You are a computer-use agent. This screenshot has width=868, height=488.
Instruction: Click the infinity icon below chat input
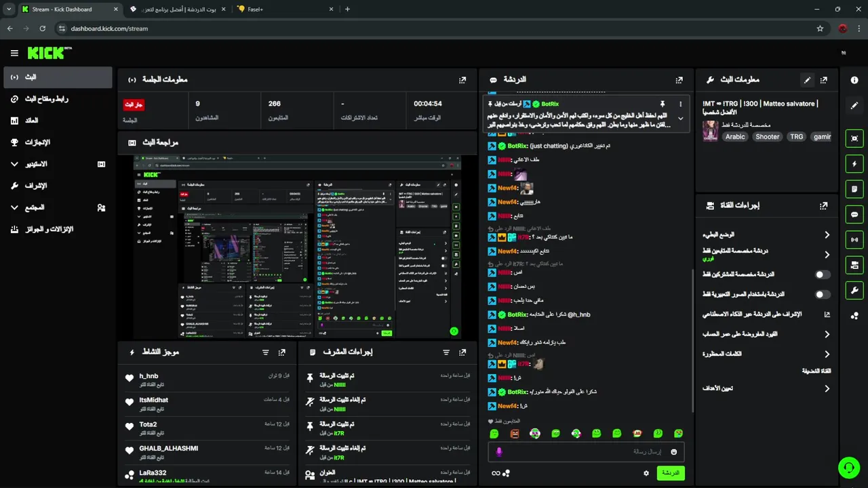point(496,473)
